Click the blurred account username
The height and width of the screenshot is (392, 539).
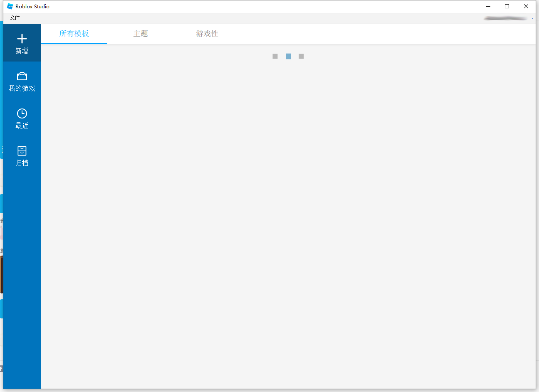point(505,18)
